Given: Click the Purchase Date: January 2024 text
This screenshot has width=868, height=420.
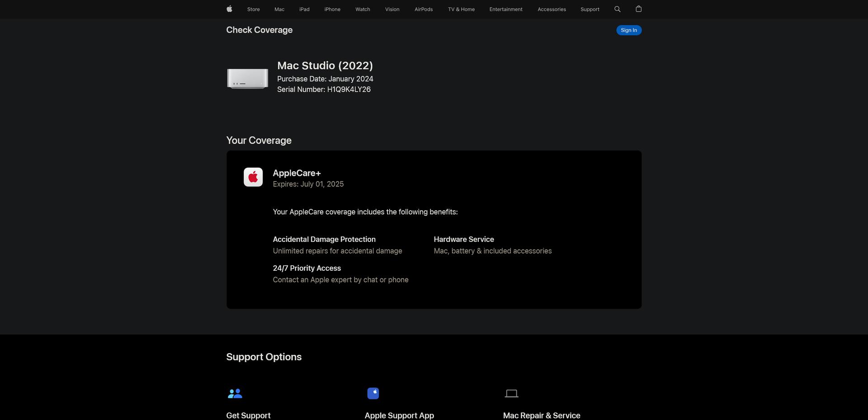Looking at the screenshot, I should pyautogui.click(x=325, y=79).
